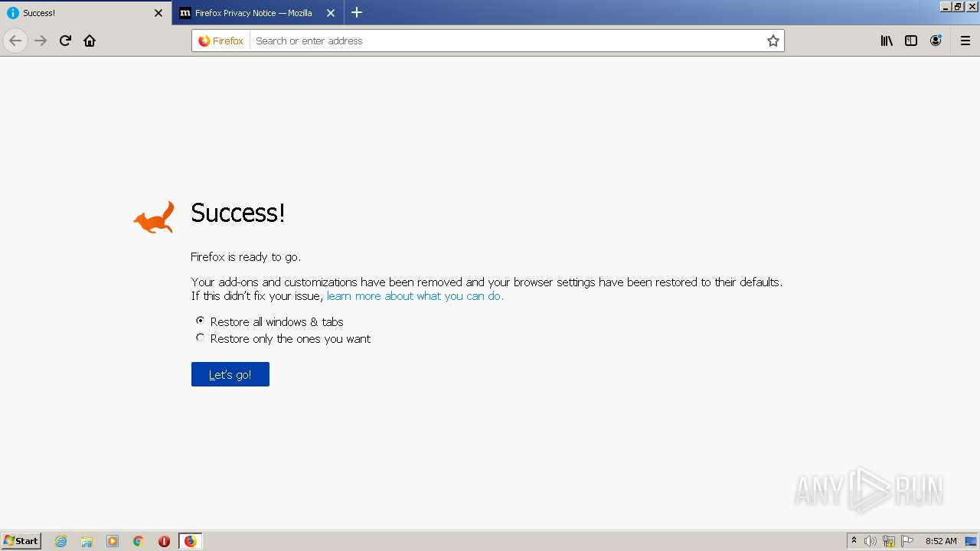This screenshot has width=980, height=551.
Task: Go forward using the forward arrow
Action: click(41, 41)
